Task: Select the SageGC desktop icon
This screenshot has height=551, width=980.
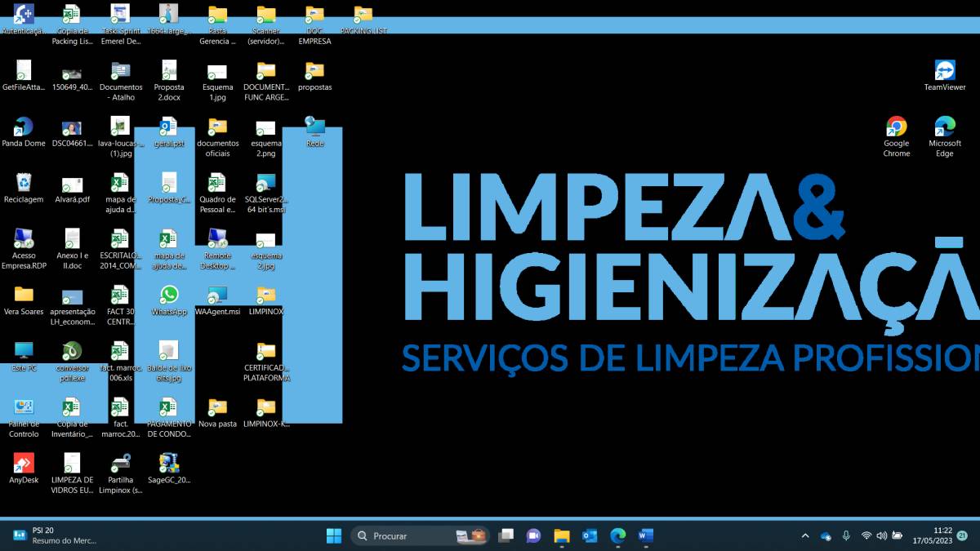Action: pos(169,469)
